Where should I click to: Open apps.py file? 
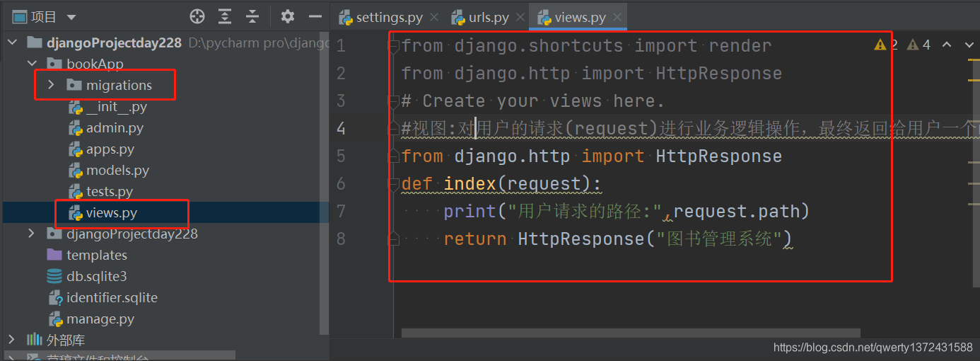point(110,149)
